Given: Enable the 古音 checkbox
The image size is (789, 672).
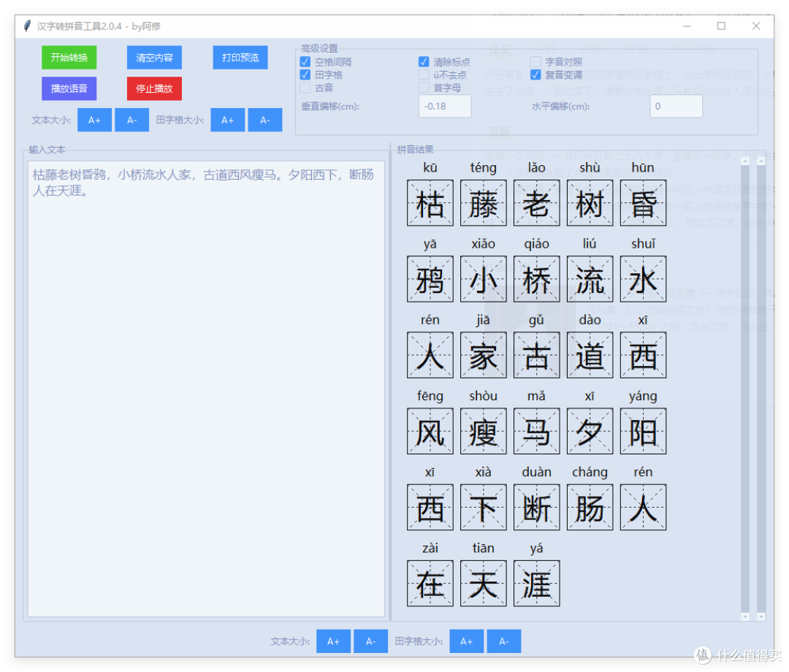Looking at the screenshot, I should click(x=305, y=88).
